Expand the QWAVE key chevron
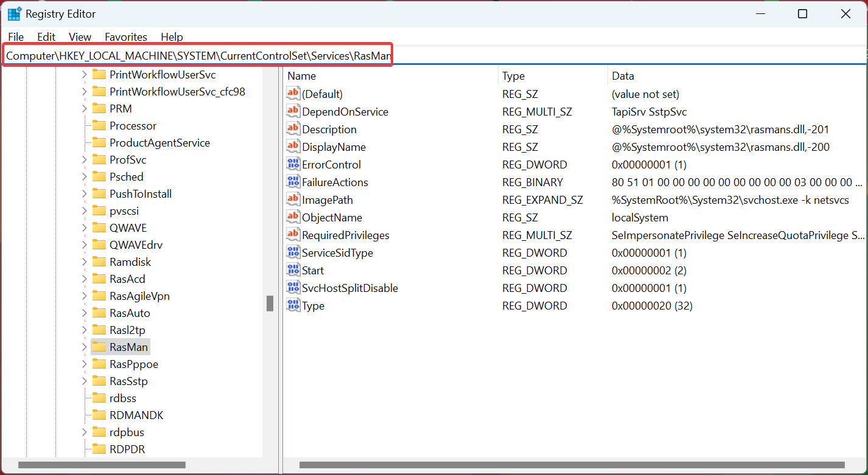Screen dimensions: 868x475 tap(85, 228)
